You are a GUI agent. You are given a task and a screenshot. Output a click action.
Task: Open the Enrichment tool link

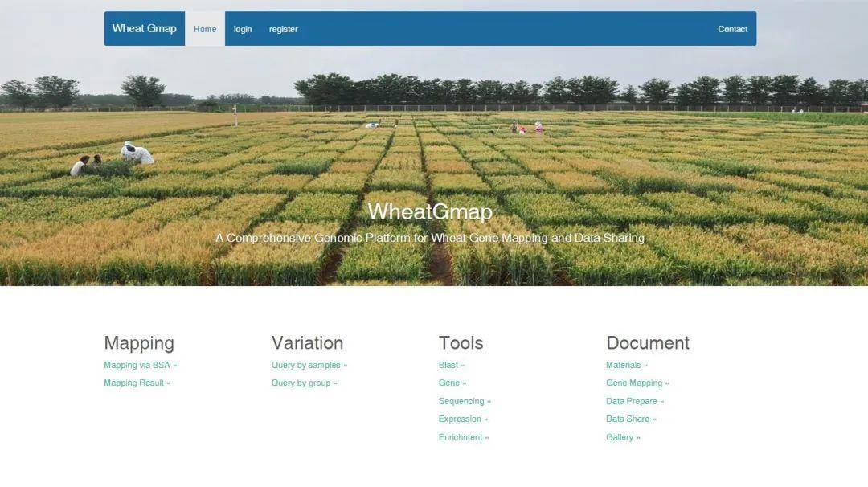463,437
